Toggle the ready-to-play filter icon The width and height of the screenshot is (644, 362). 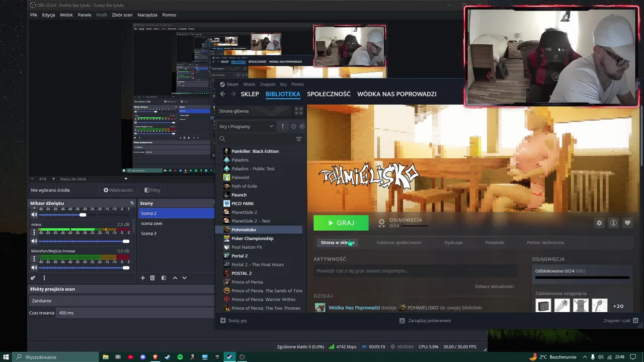click(302, 126)
